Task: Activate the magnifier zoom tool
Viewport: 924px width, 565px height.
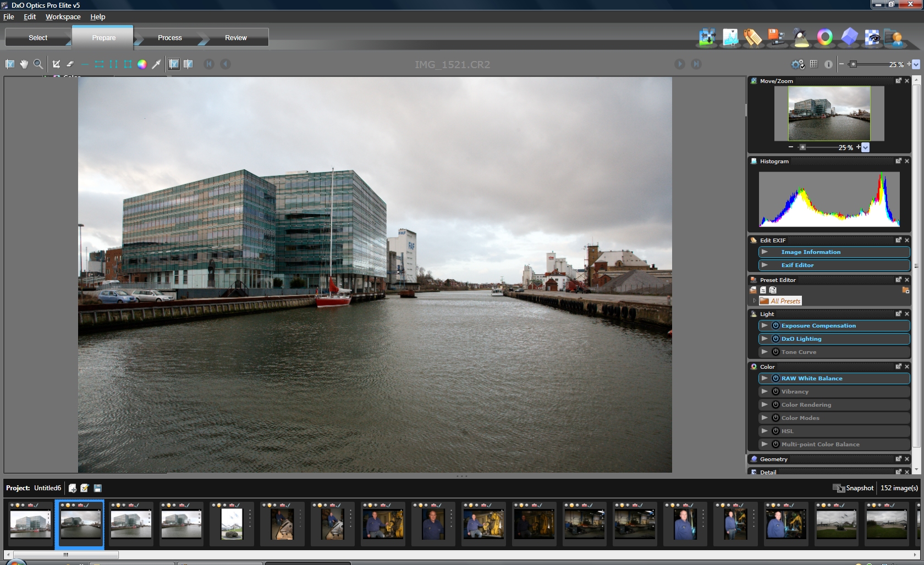Action: (x=38, y=64)
